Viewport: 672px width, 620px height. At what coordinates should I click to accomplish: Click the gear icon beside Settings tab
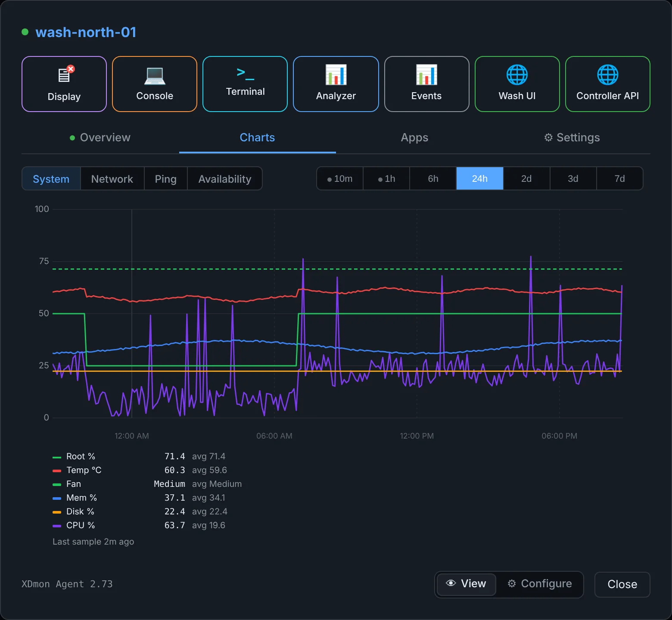tap(548, 137)
